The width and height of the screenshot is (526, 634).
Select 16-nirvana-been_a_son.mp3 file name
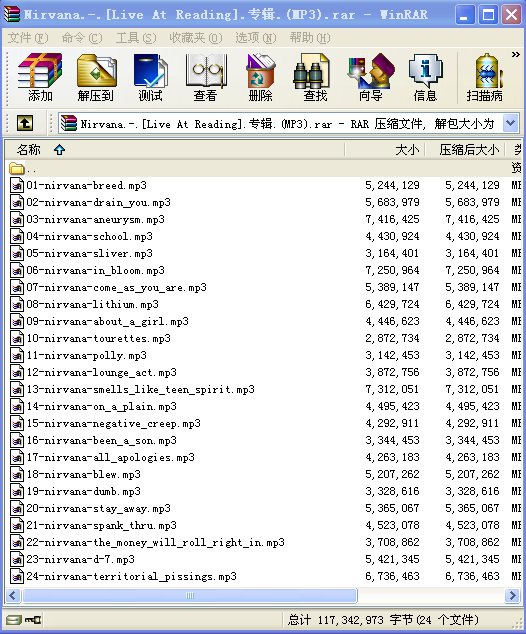coord(101,440)
